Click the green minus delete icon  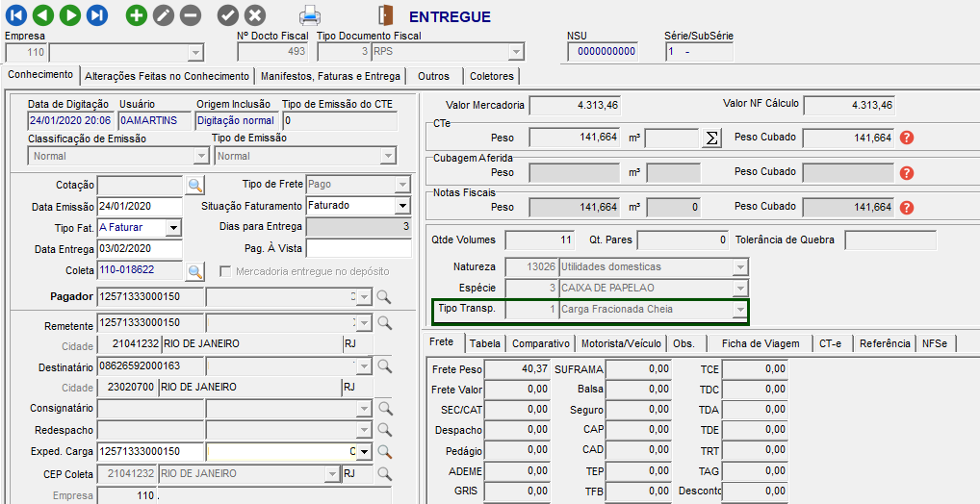click(191, 15)
